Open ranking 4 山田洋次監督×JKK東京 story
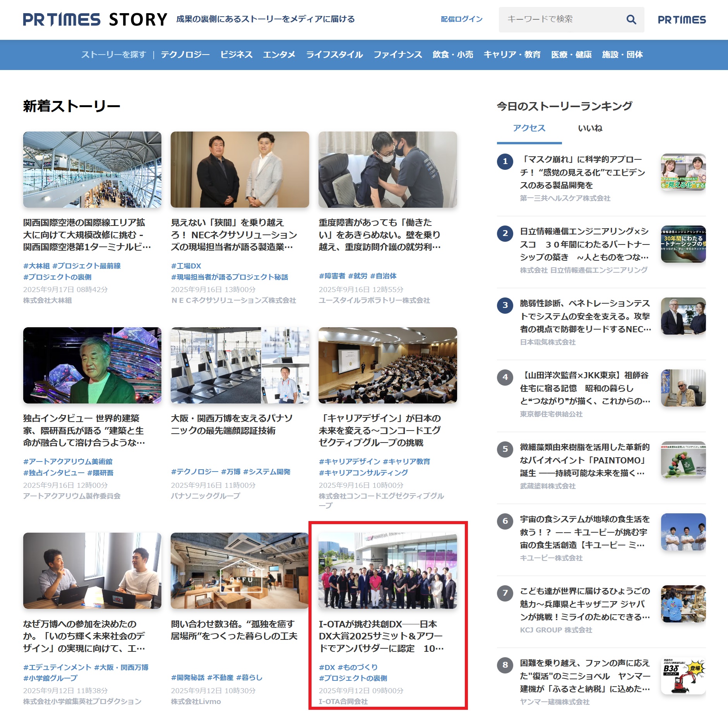 pyautogui.click(x=585, y=388)
